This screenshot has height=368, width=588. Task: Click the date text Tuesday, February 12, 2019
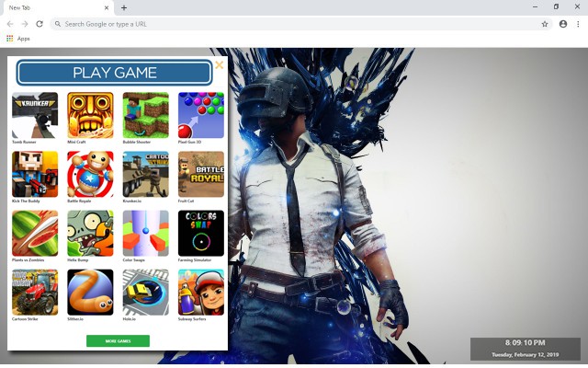[525, 354]
